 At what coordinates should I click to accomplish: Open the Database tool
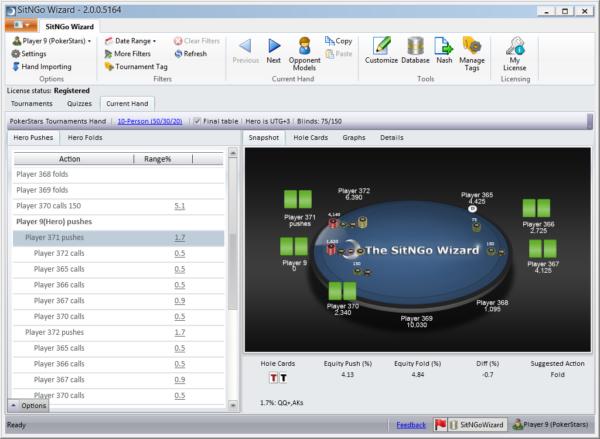pyautogui.click(x=416, y=50)
